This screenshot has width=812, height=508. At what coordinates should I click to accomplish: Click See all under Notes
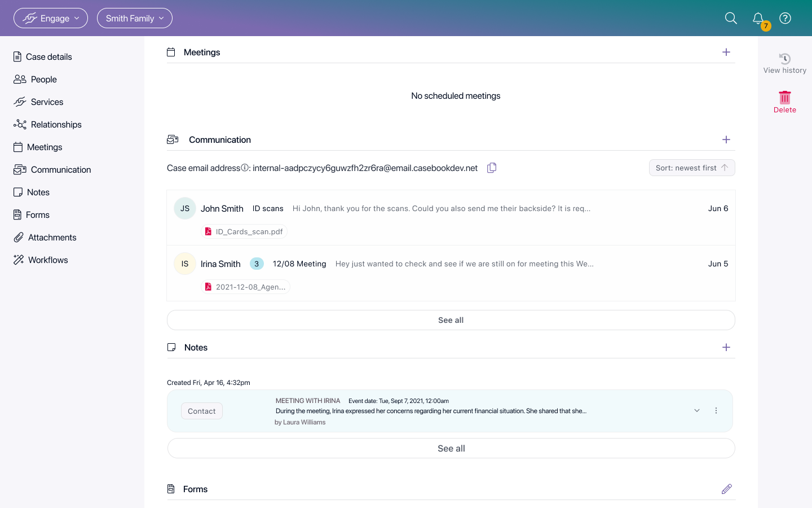(x=451, y=448)
